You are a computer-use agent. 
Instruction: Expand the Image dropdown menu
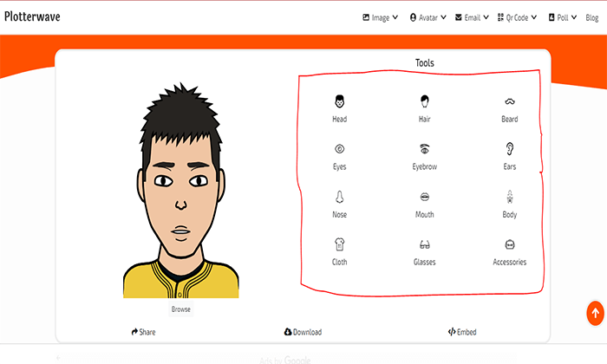[x=380, y=17]
